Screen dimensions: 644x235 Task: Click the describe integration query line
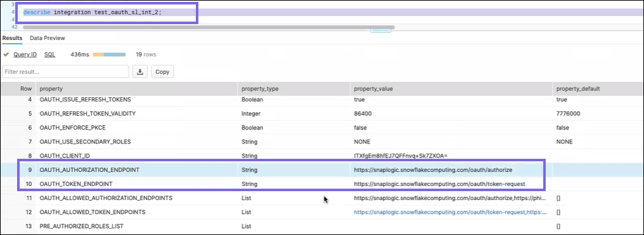coord(93,12)
